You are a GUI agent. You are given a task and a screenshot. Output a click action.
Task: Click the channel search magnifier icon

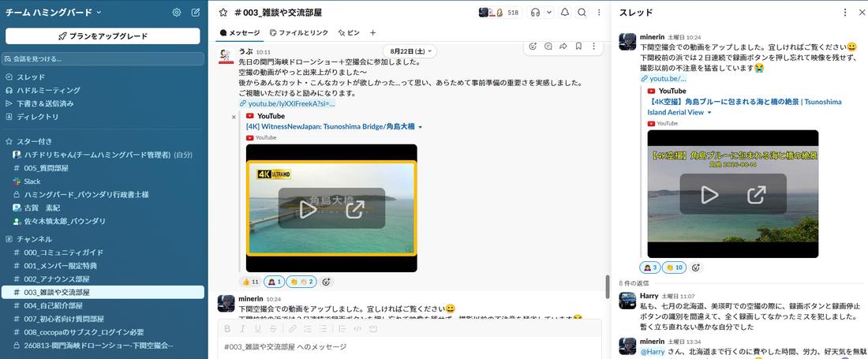pyautogui.click(x=582, y=12)
